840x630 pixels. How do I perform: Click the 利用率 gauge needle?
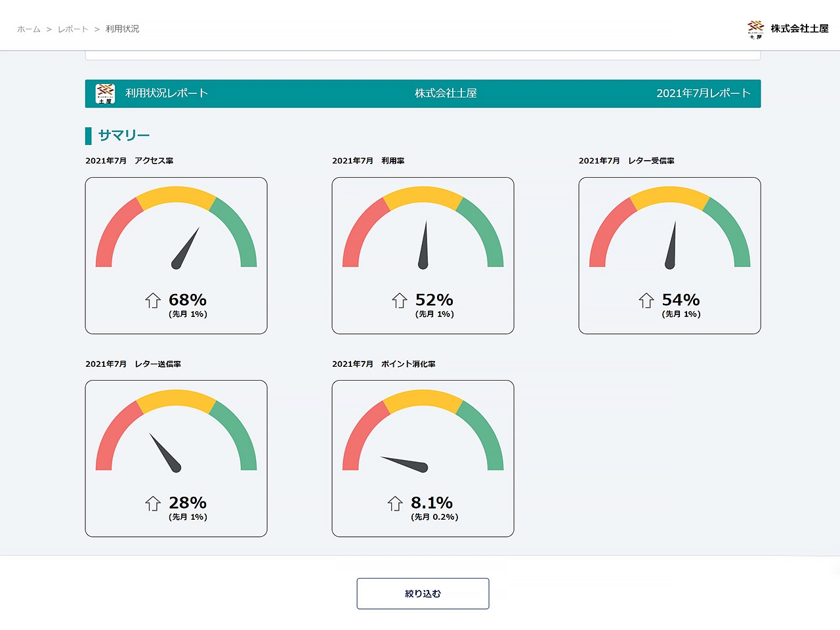click(424, 245)
